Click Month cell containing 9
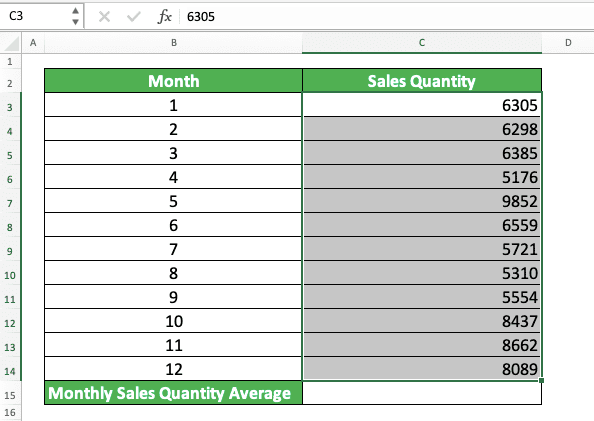Image resolution: width=594 pixels, height=421 pixels. (x=174, y=297)
